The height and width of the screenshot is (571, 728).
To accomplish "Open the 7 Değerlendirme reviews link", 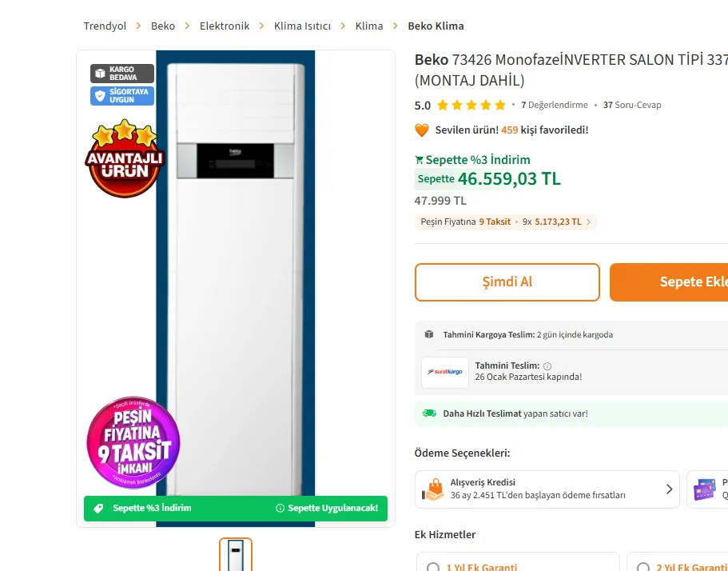I will [555, 105].
